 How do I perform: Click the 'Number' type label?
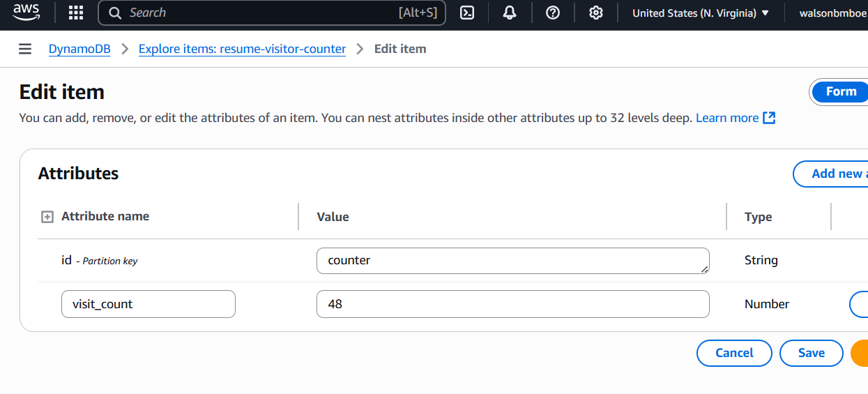[767, 304]
